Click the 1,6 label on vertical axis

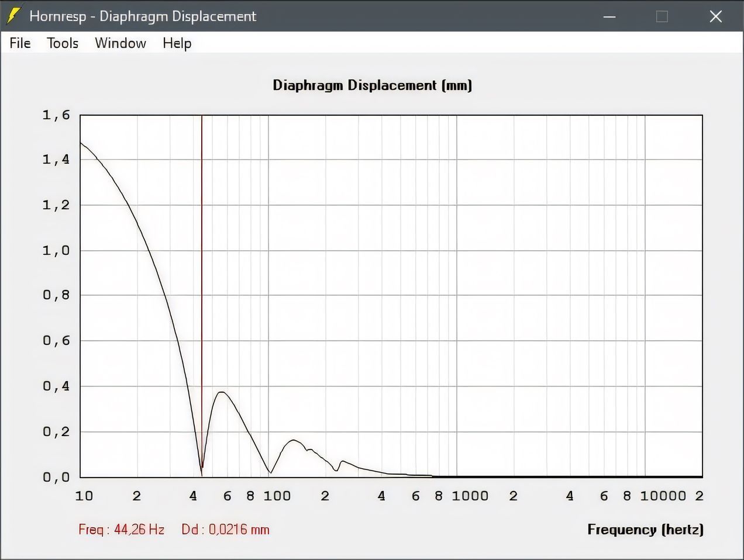(56, 115)
